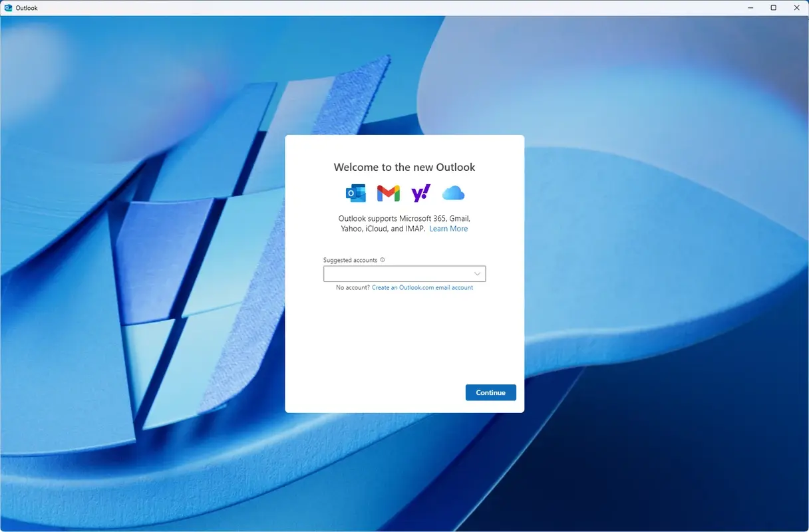Open the account suggestions list chevron
Image resolution: width=809 pixels, height=532 pixels.
[x=477, y=273]
